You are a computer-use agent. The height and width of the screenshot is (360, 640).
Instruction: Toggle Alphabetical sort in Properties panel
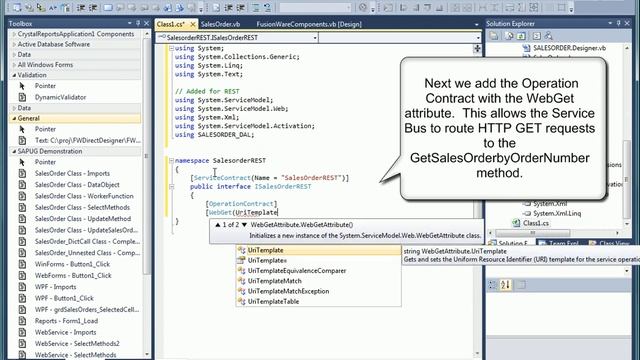point(505,285)
